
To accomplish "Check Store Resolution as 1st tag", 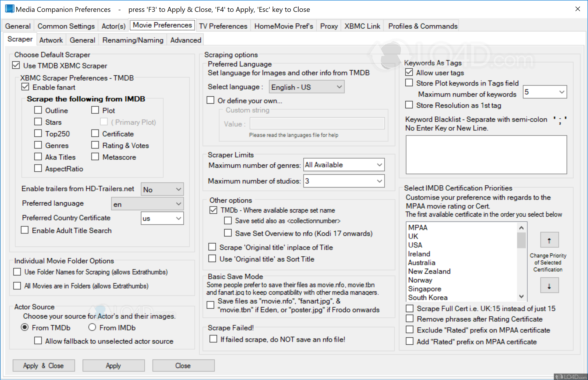I will coord(409,105).
